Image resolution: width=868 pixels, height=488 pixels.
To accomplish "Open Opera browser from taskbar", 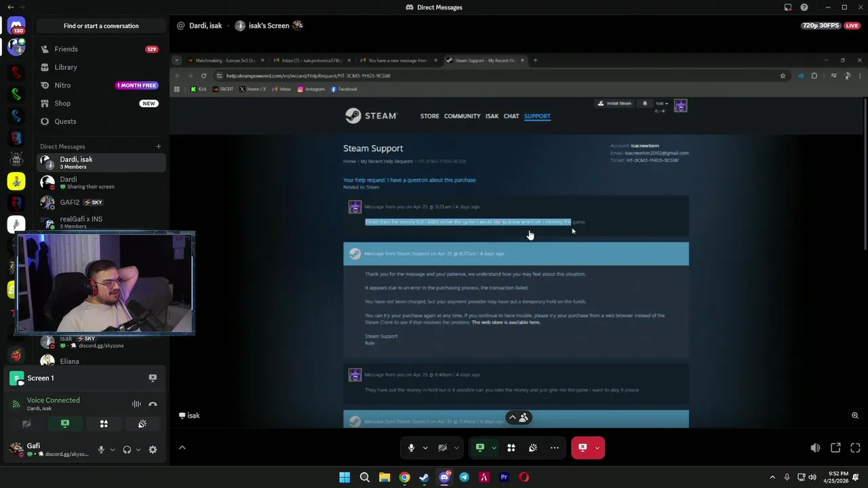I will tap(524, 477).
